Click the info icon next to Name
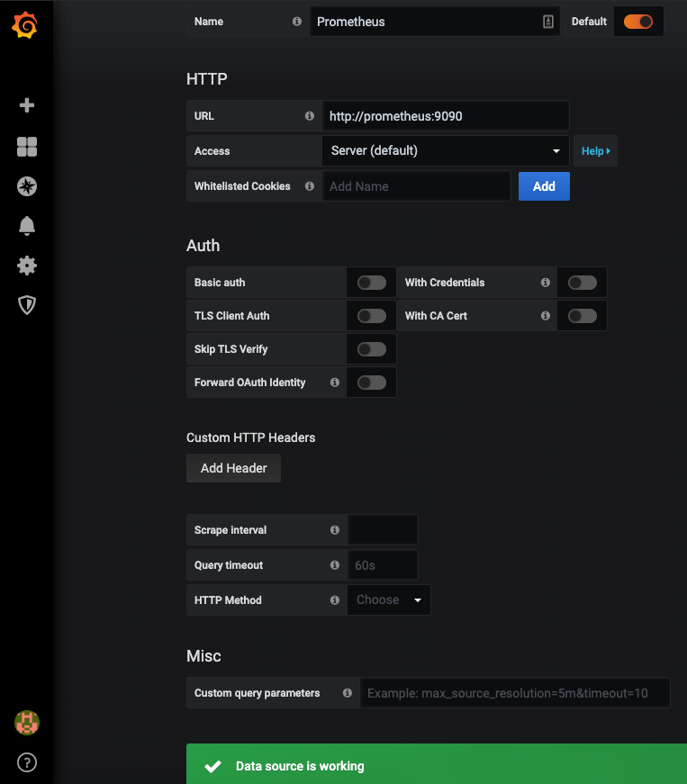This screenshot has height=784, width=687. click(x=297, y=21)
